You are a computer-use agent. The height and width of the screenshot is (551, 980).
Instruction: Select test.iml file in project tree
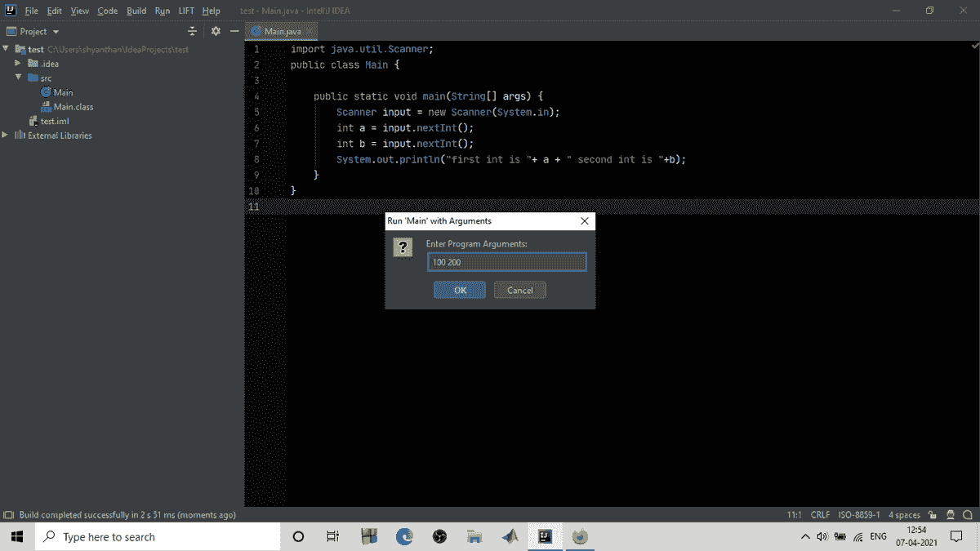(x=48, y=121)
